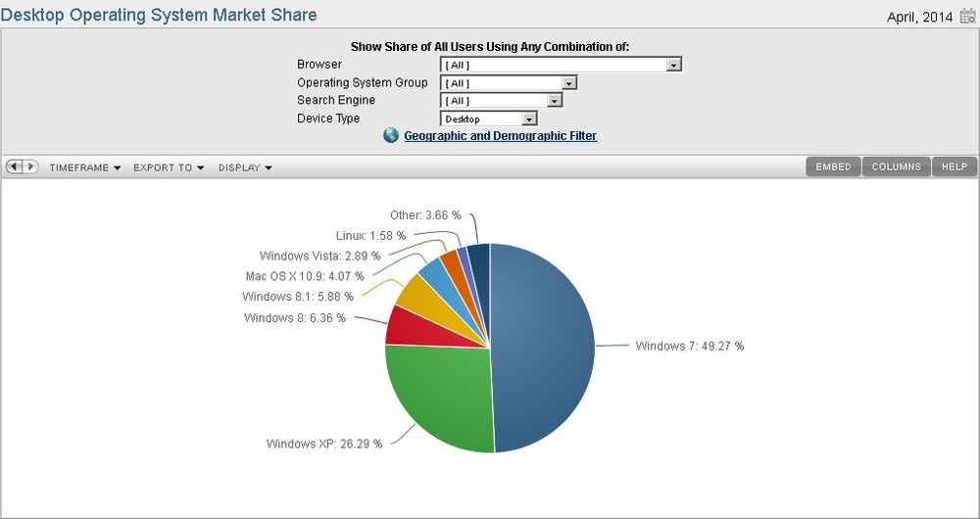Expand the DISPLAY menu
980x519 pixels.
245,167
